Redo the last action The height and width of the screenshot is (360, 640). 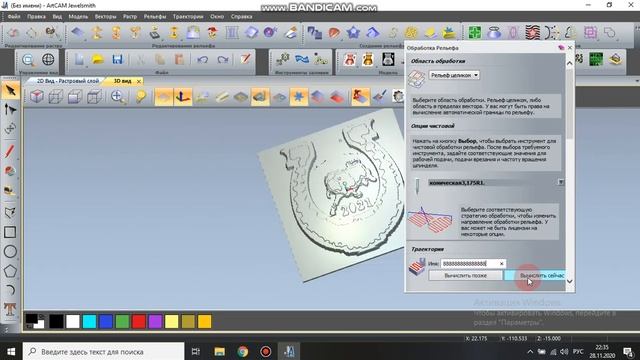(223, 60)
